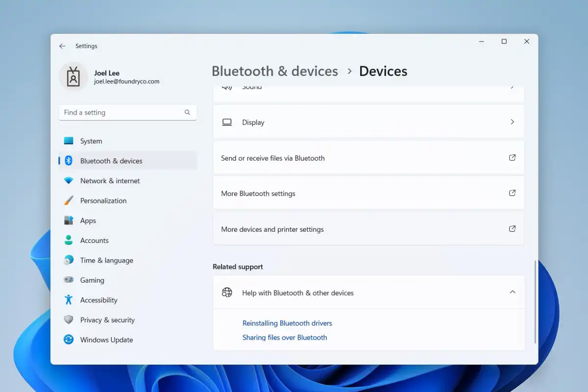
Task: Open Privacy & security via the shield icon
Action: [69, 320]
